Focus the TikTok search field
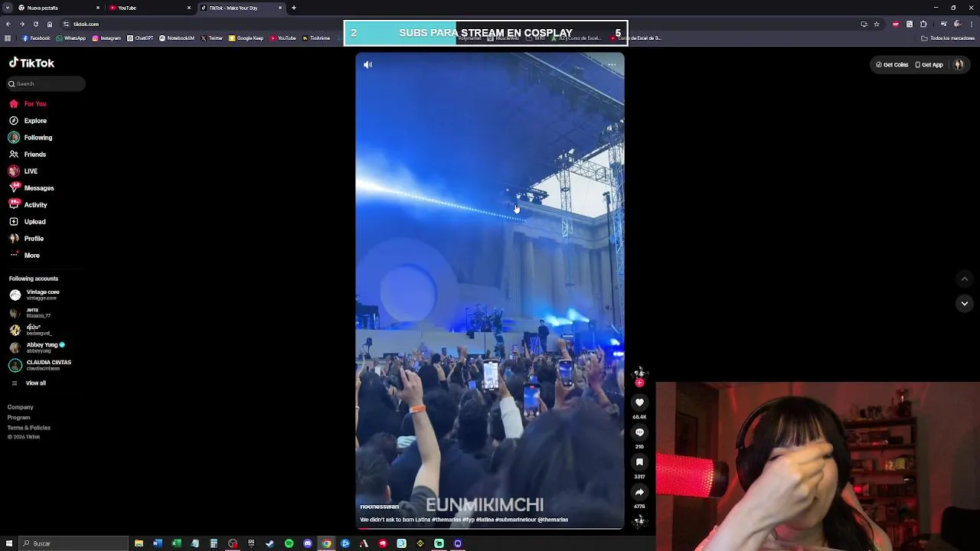The image size is (980, 551). click(x=46, y=83)
